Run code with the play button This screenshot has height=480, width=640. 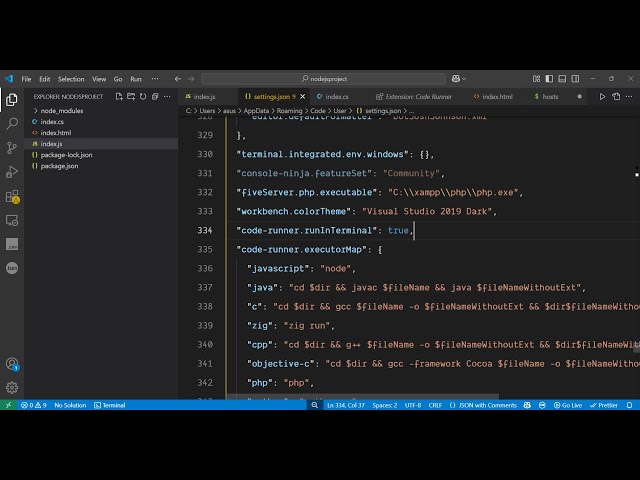[x=602, y=97]
